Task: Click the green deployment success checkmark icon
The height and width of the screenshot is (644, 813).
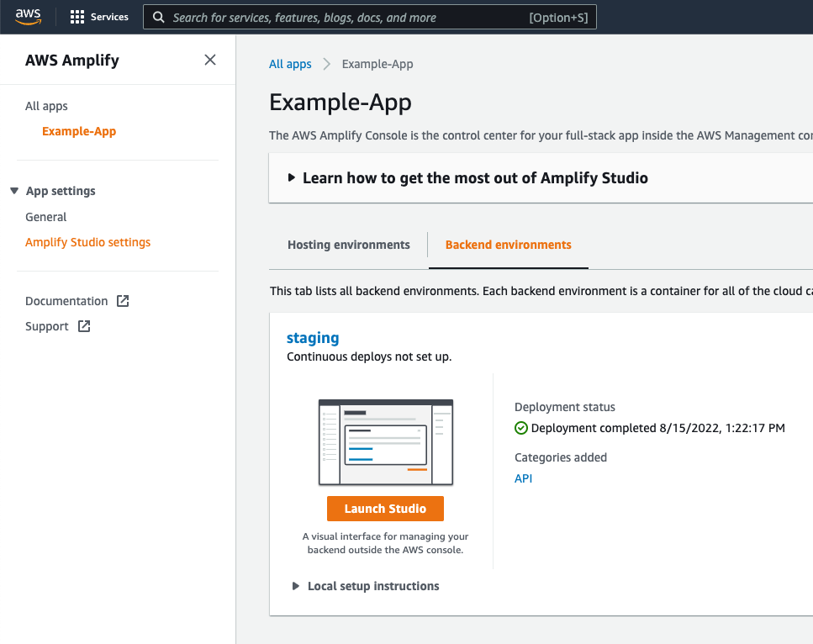Action: pyautogui.click(x=520, y=428)
